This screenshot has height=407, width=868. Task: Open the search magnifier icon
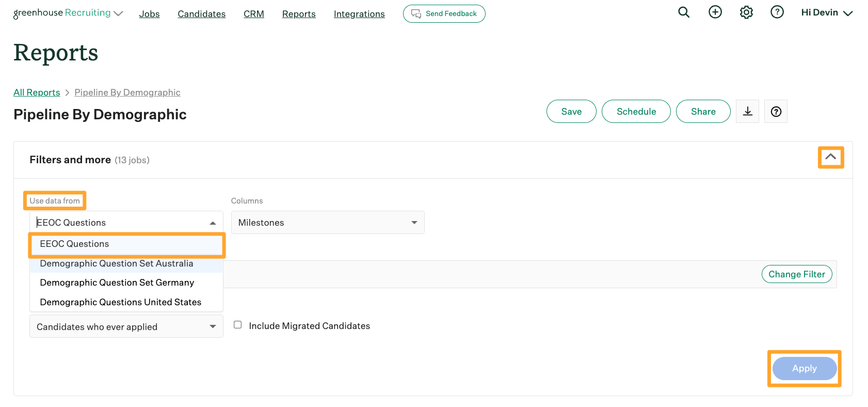click(684, 12)
